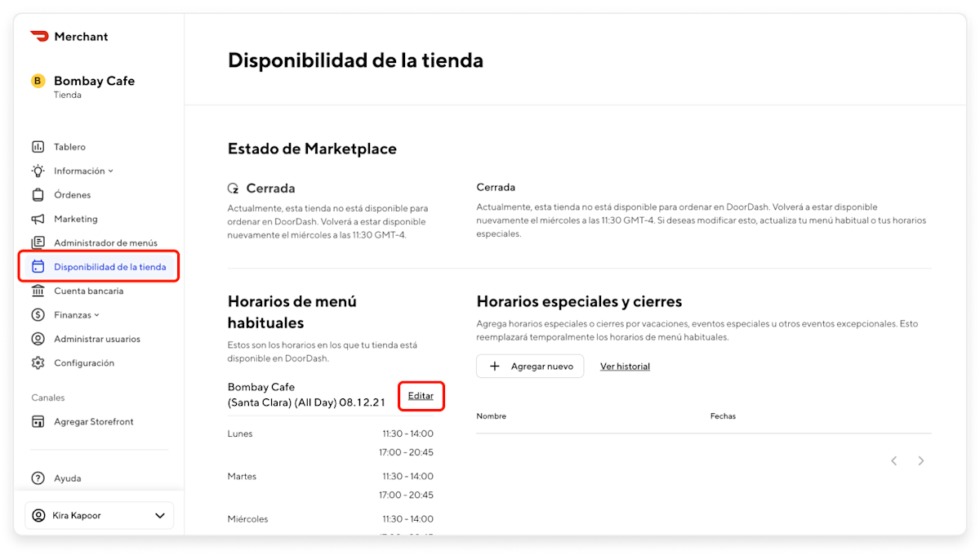980x560 pixels.
Task: Click the Martes row label
Action: tap(242, 476)
